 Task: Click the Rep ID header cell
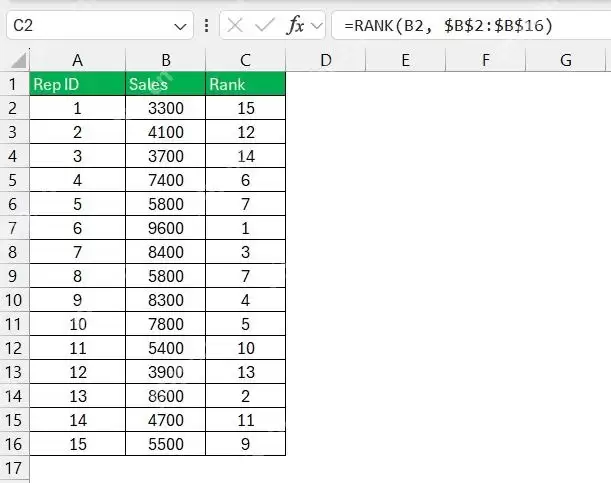[78, 84]
